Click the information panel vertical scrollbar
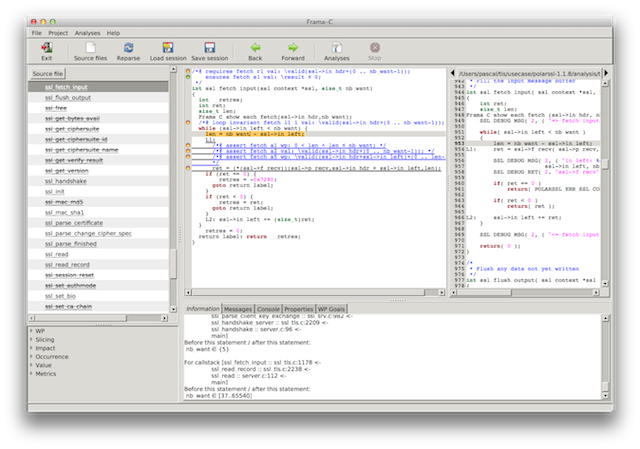The height and width of the screenshot is (449, 640). tap(605, 386)
